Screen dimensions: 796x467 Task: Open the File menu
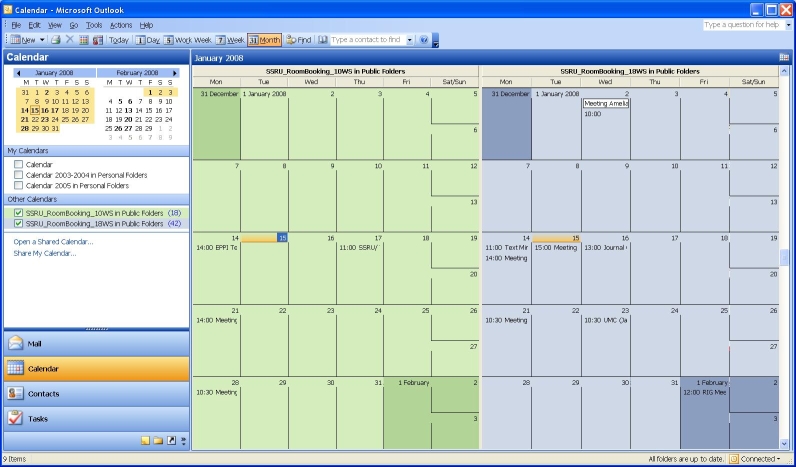(x=16, y=25)
